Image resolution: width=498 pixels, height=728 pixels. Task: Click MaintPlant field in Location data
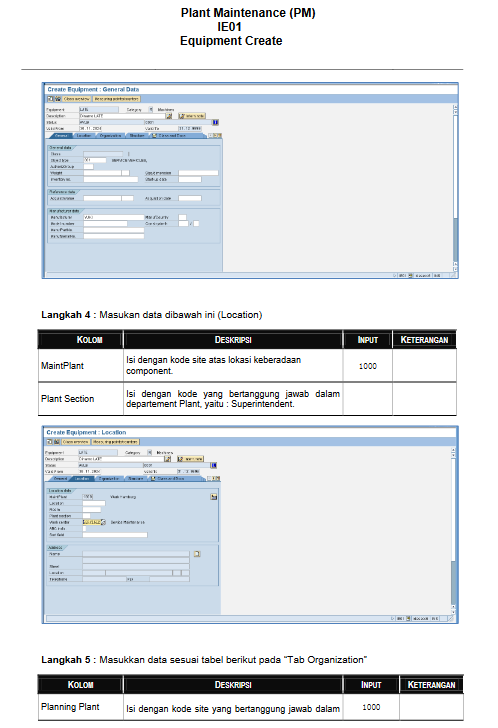click(88, 497)
